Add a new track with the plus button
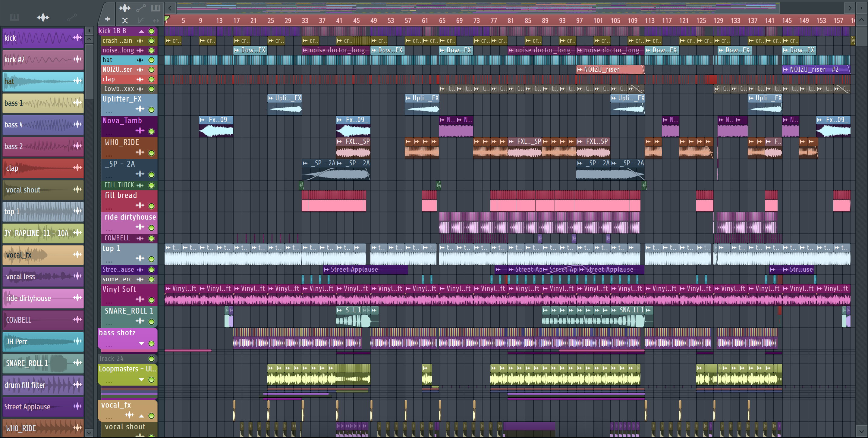The height and width of the screenshot is (438, 868). (108, 20)
